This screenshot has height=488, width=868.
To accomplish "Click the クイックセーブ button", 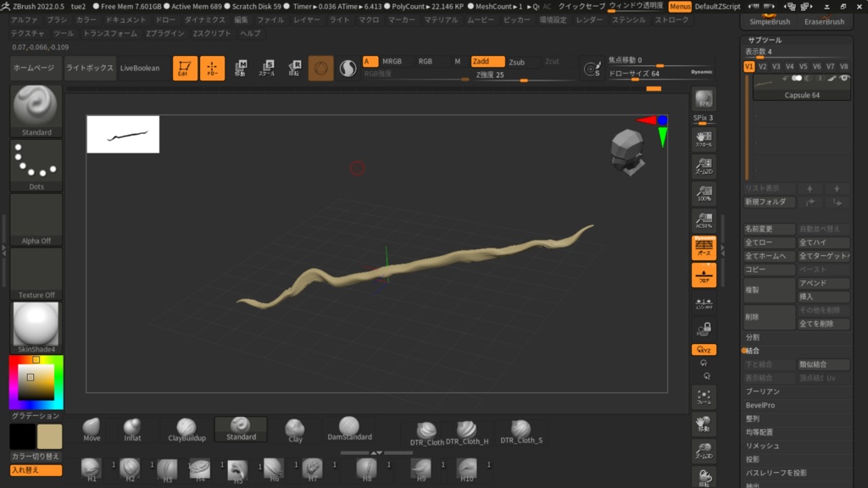I will pos(581,7).
